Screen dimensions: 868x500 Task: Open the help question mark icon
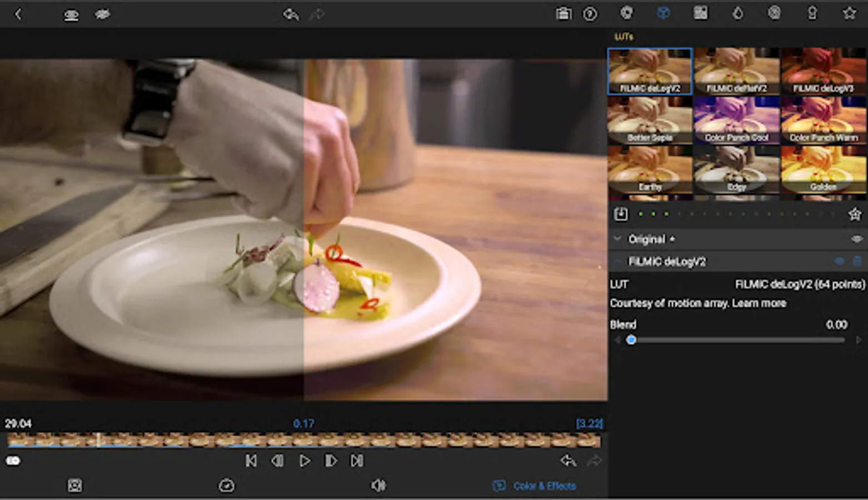[x=590, y=14]
